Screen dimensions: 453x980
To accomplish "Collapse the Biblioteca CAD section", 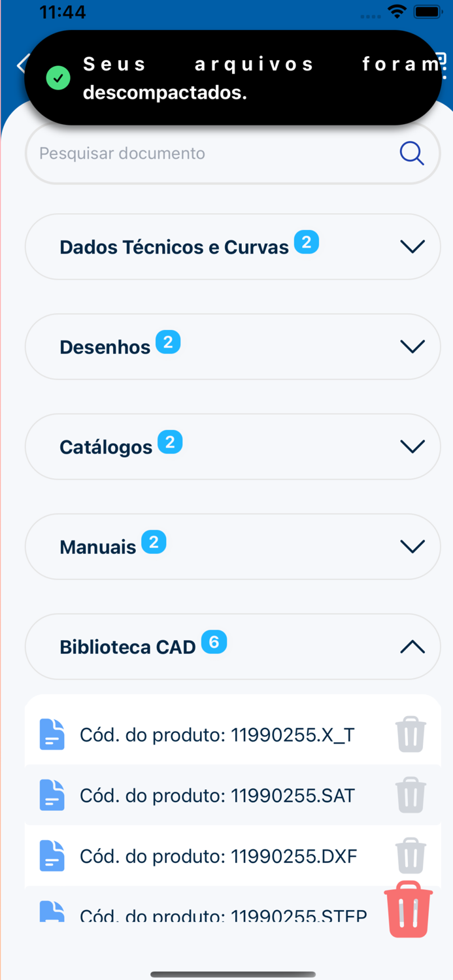I will (412, 646).
